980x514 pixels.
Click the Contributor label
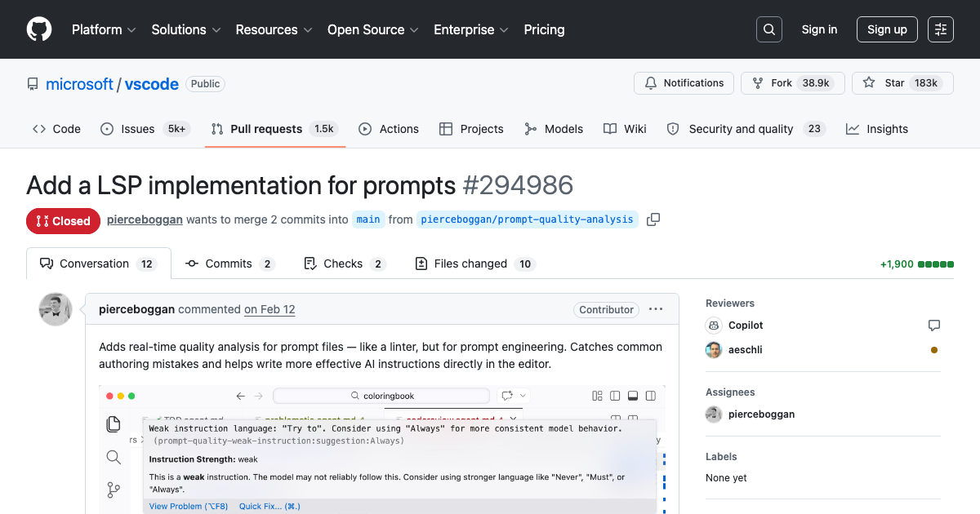coord(607,309)
